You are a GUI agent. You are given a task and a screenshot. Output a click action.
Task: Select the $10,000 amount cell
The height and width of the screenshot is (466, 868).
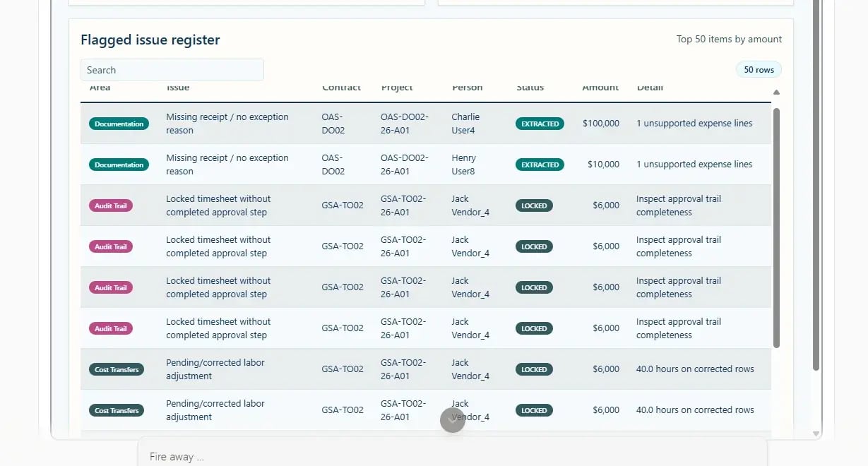(603, 165)
